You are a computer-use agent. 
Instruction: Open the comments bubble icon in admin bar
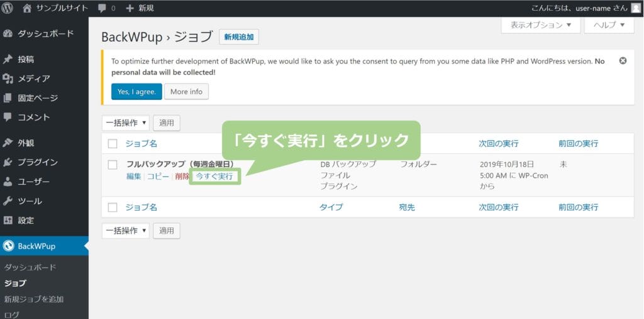tap(102, 8)
